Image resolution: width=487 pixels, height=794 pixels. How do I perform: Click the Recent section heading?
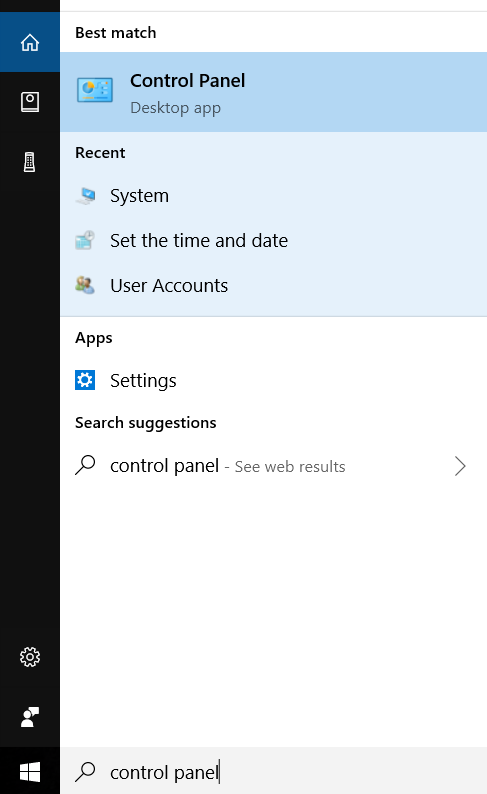pyautogui.click(x=100, y=153)
